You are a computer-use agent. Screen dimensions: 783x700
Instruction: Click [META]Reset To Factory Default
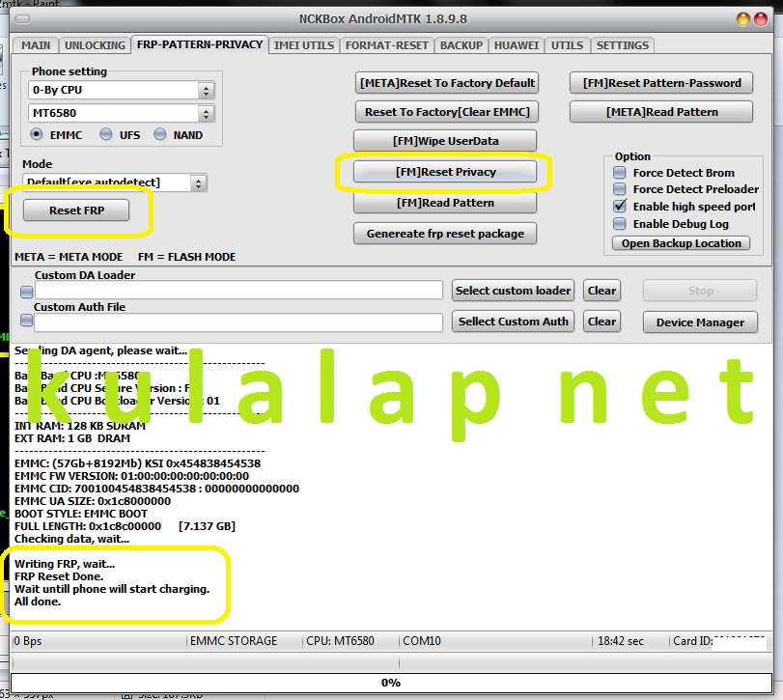pos(447,83)
